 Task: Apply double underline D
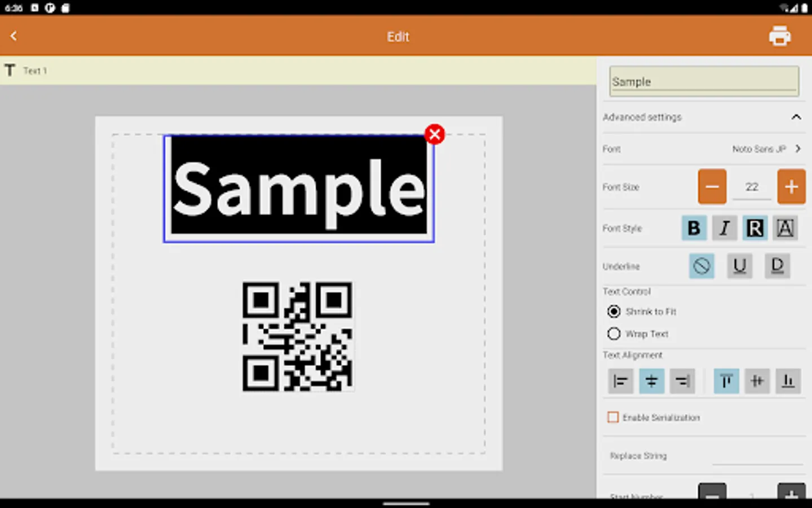[x=778, y=266]
